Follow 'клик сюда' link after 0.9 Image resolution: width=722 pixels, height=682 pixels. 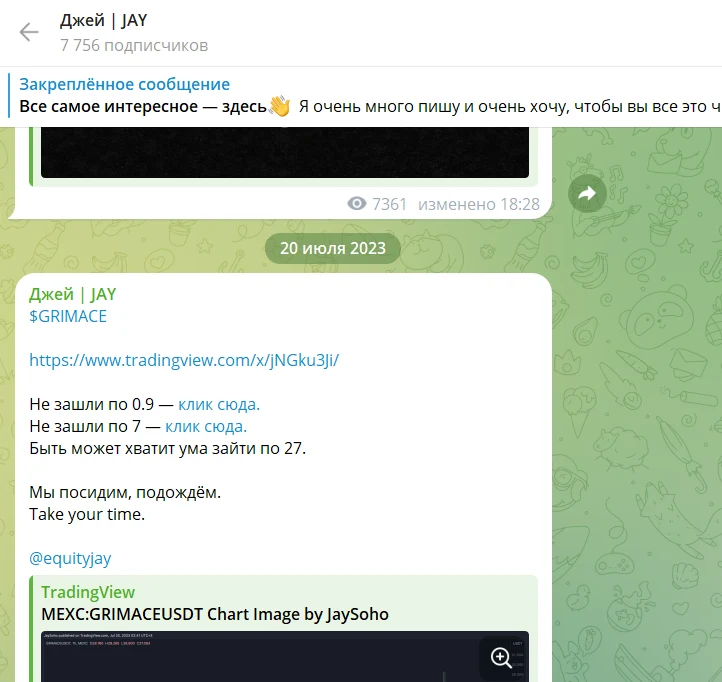point(219,404)
